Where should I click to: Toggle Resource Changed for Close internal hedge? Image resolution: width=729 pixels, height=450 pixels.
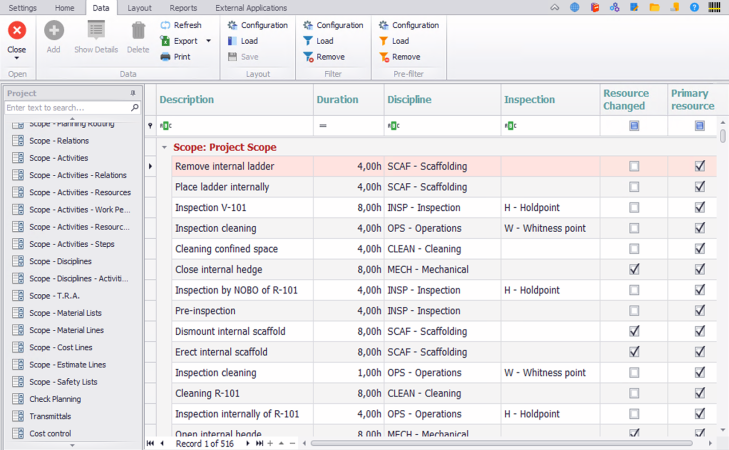point(634,269)
